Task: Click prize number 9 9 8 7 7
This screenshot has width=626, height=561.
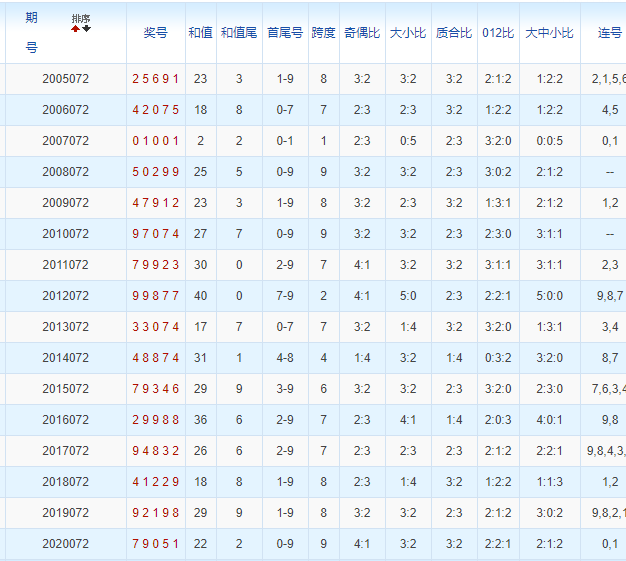Action: (155, 296)
